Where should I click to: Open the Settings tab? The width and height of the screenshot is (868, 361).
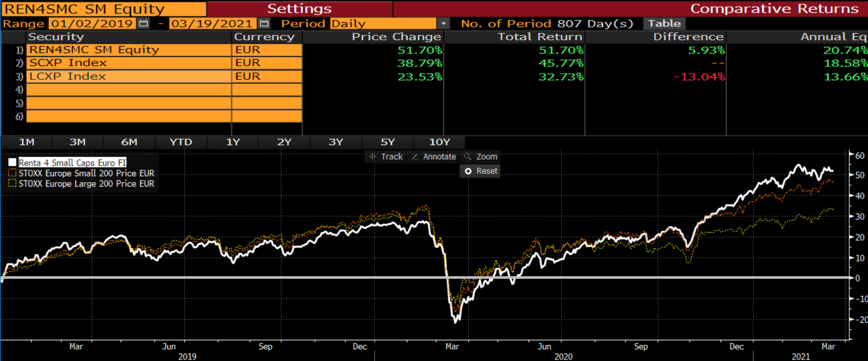click(x=299, y=9)
